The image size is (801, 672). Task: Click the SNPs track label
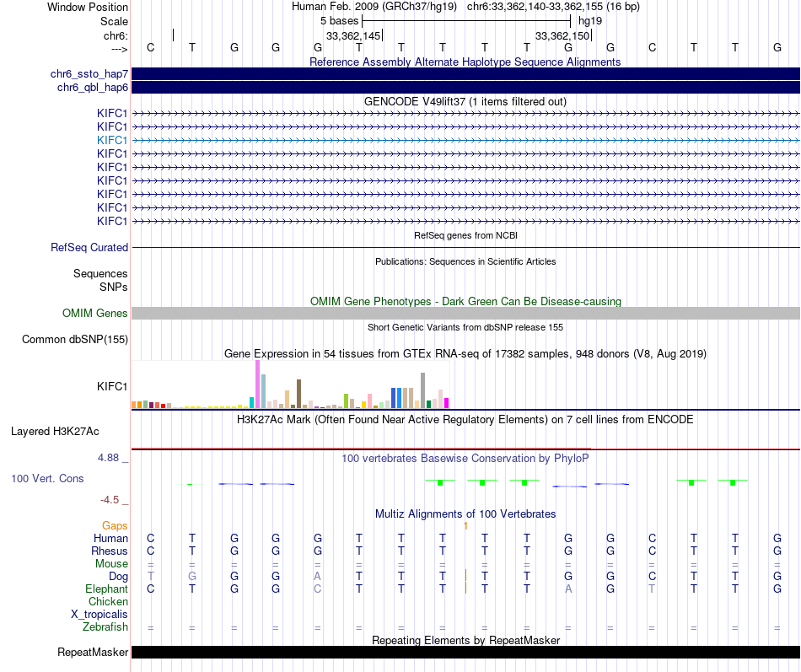[114, 288]
